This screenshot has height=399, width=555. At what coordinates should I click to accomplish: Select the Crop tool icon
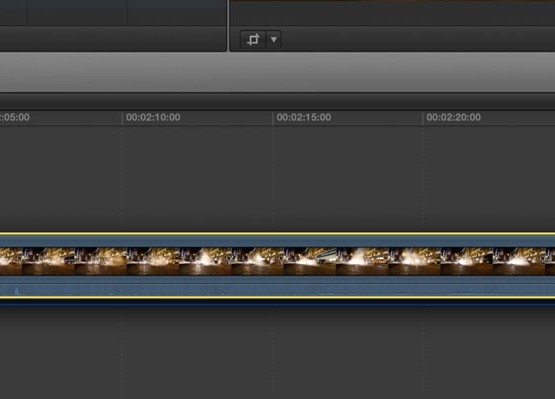253,39
